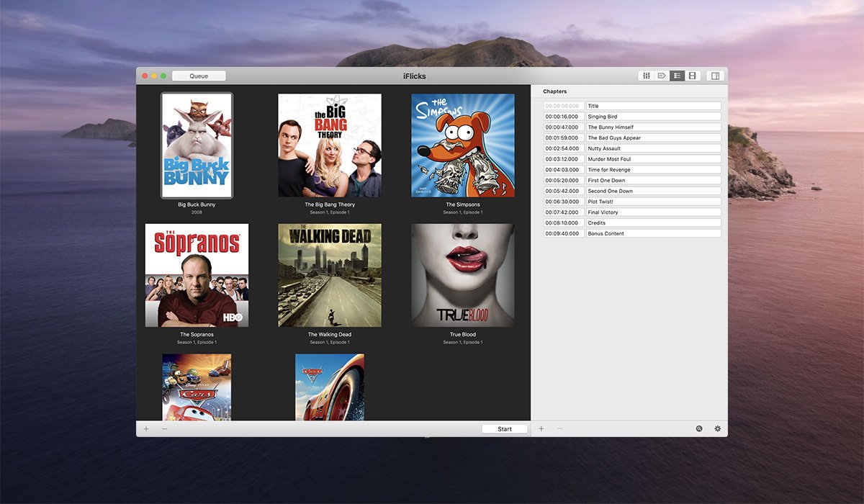Viewport: 864px width, 504px height.
Task: Remove selected video with minus icon
Action: pos(165,429)
